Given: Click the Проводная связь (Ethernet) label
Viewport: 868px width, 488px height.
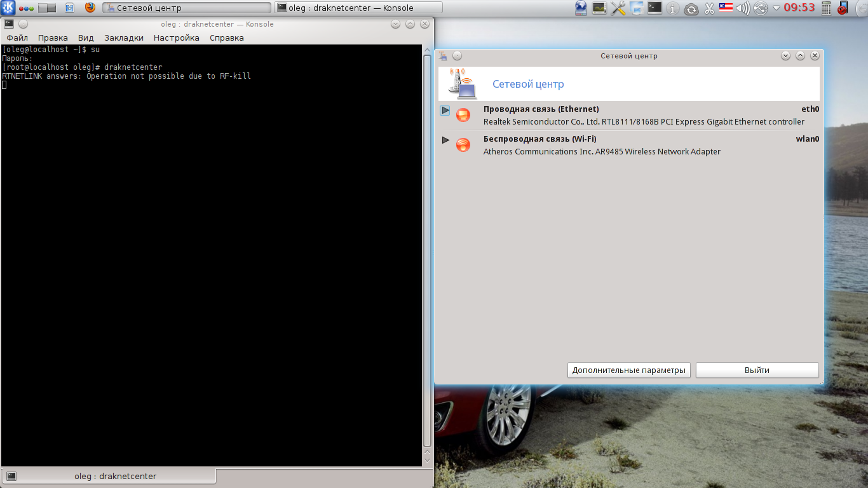Looking at the screenshot, I should (541, 109).
